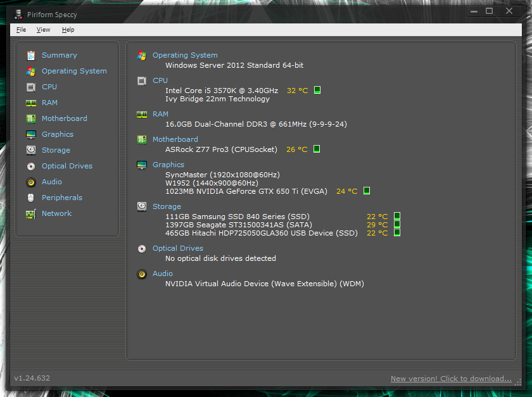Click the Audio speaker icon in summary panel

[x=142, y=274]
